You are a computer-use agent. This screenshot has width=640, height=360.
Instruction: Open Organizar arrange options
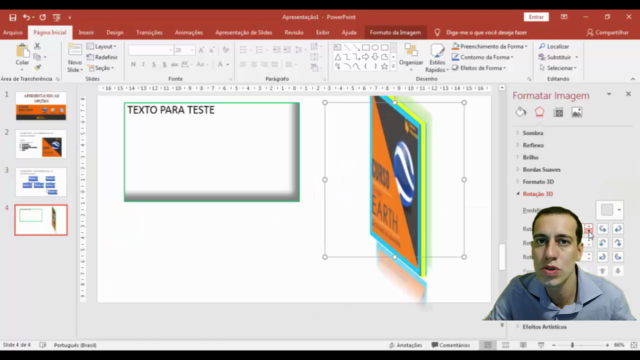411,57
